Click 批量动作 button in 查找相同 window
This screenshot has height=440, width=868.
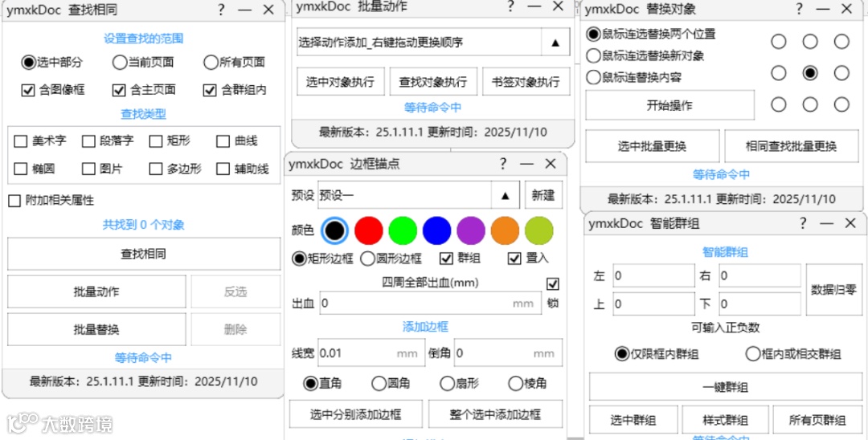97,291
